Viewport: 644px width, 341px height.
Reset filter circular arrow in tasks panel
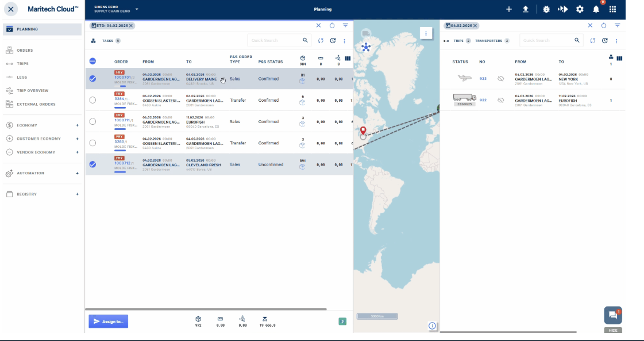coord(332,25)
